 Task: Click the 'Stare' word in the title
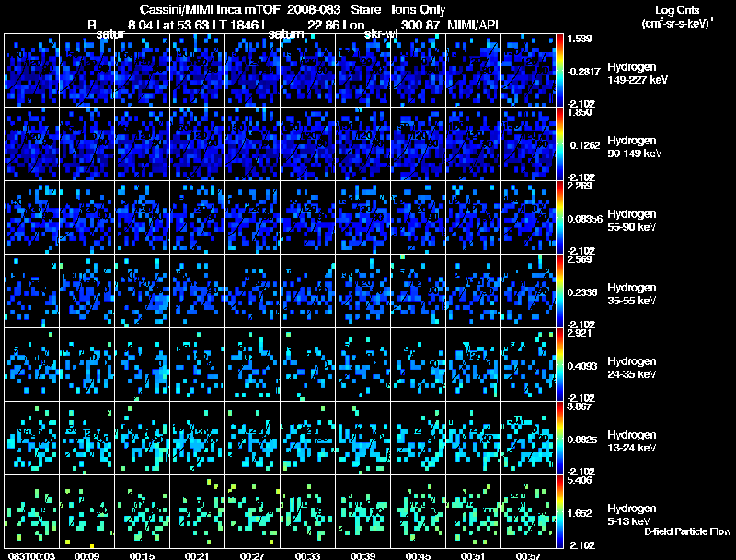365,9
